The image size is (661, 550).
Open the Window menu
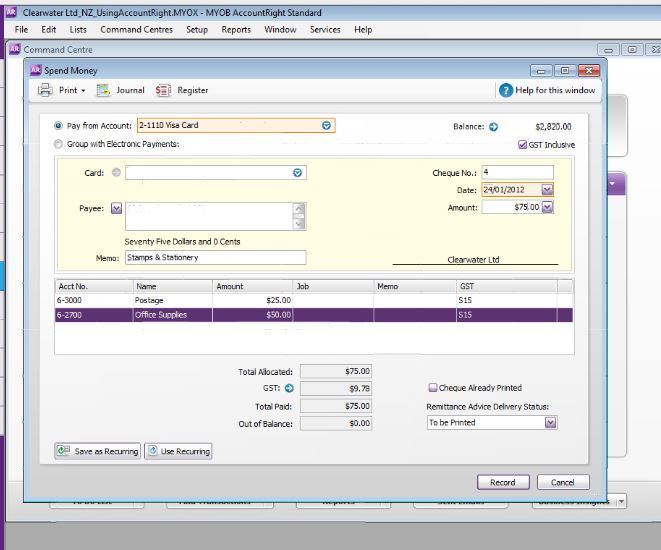coord(280,30)
